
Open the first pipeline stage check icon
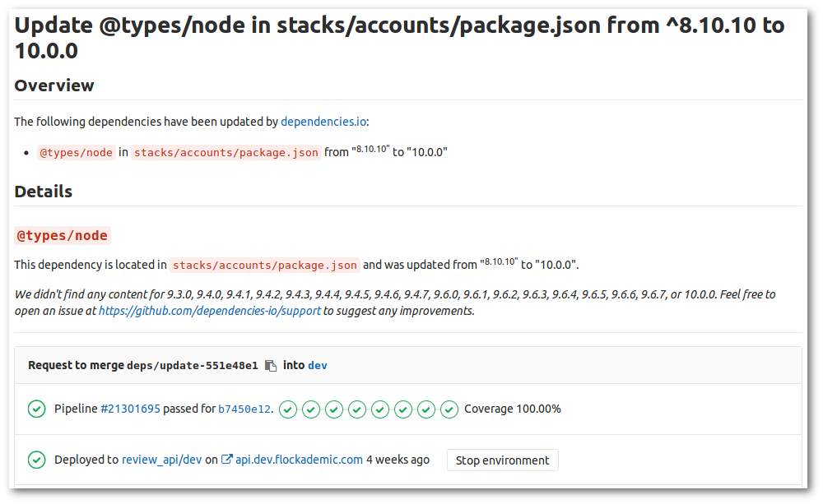pyautogui.click(x=288, y=409)
